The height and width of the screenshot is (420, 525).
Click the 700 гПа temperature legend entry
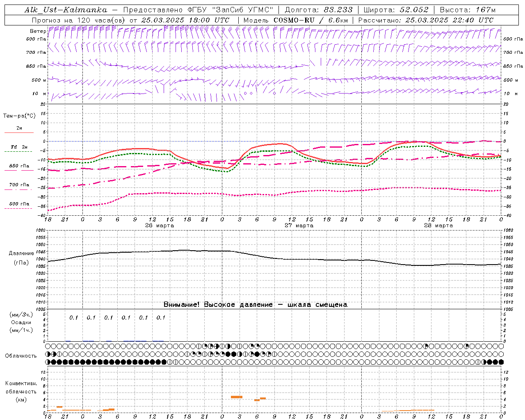pyautogui.click(x=19, y=185)
